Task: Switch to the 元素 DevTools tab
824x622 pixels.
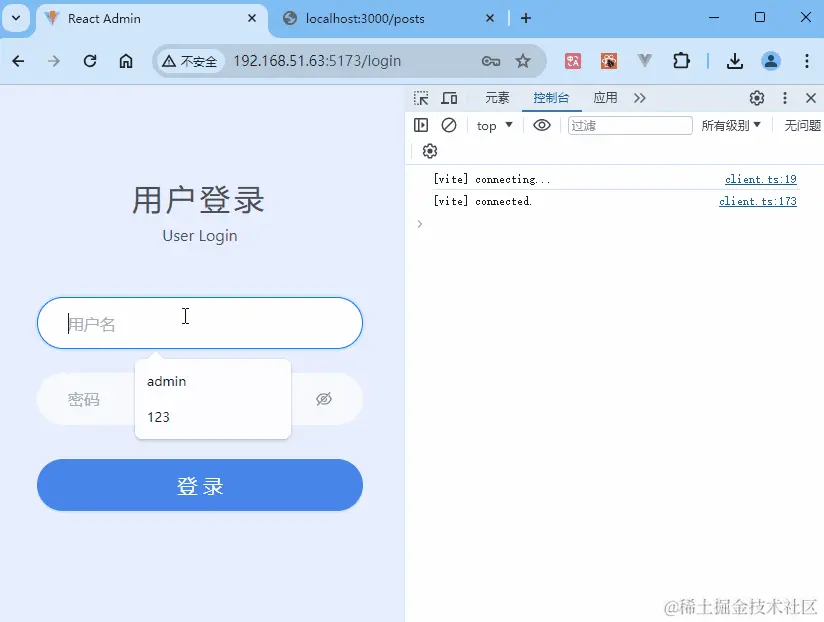Action: click(497, 97)
